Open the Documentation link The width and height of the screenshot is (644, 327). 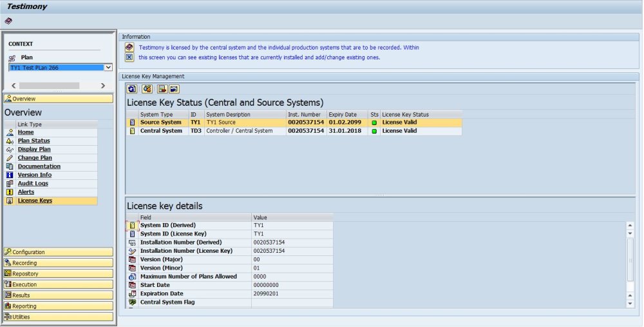(x=39, y=166)
